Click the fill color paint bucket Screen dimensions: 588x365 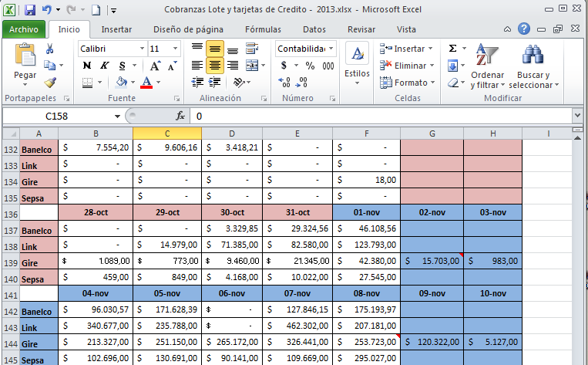tap(121, 83)
